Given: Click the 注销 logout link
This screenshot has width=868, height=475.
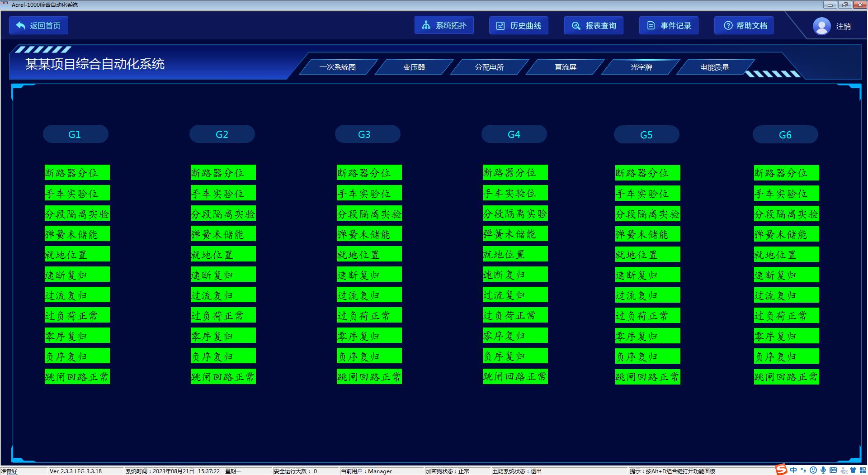Looking at the screenshot, I should pos(843,27).
